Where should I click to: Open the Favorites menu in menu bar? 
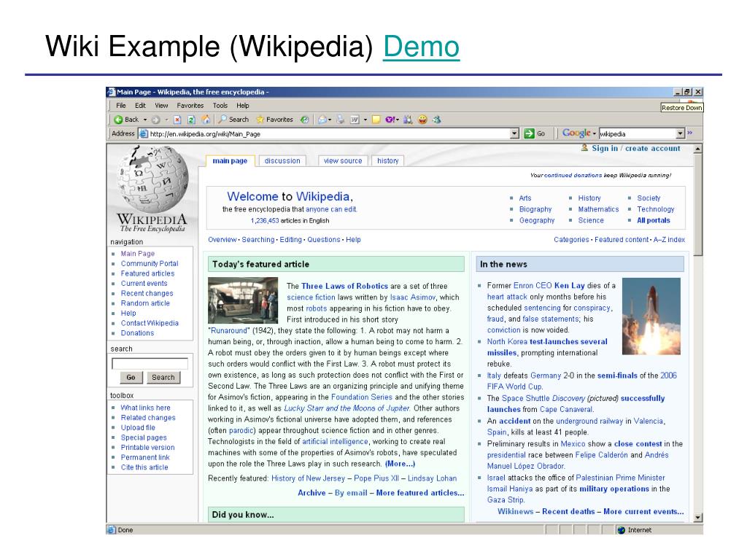(x=190, y=106)
